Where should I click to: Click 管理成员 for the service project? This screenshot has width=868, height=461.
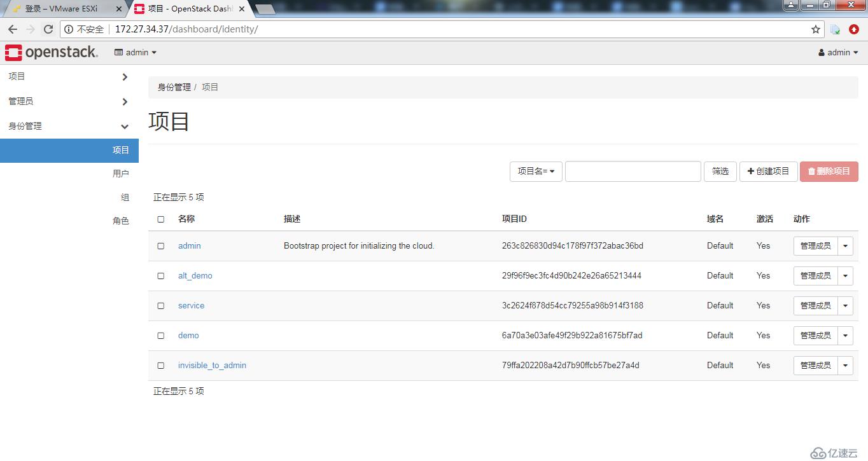point(815,306)
